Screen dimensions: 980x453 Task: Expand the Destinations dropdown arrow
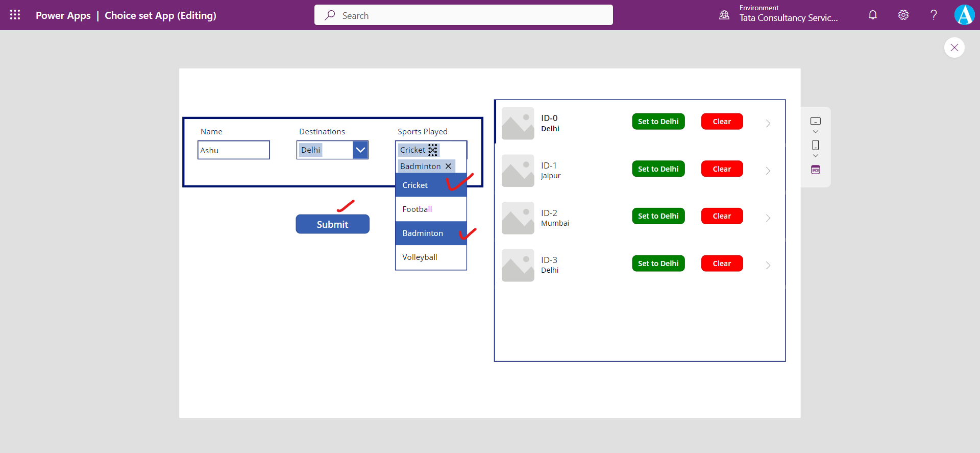coord(360,150)
